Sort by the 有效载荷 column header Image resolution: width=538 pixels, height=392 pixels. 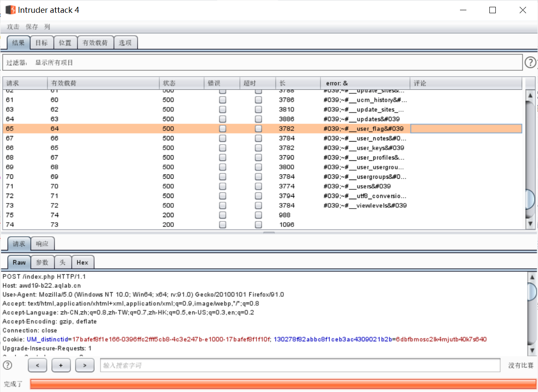(103, 83)
